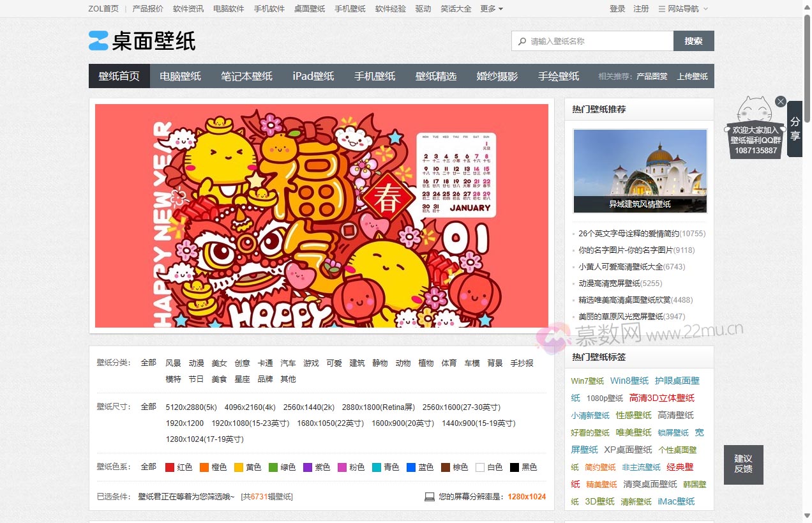Click the vertical 分享 share button

tap(795, 129)
